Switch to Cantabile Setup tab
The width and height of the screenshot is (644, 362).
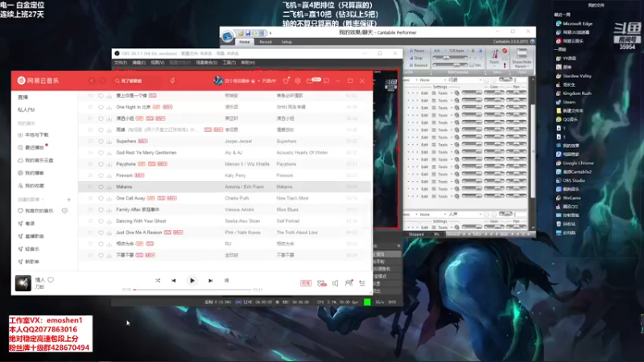(x=287, y=42)
